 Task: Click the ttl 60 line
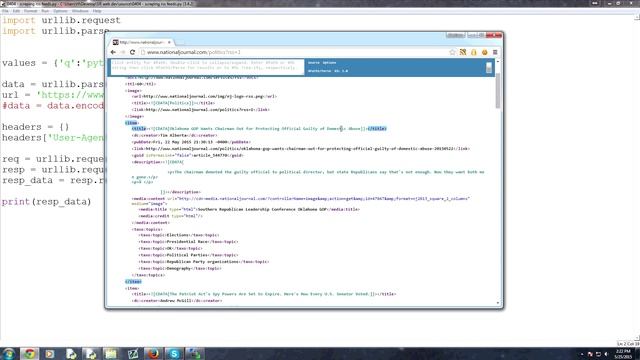coord(141,84)
